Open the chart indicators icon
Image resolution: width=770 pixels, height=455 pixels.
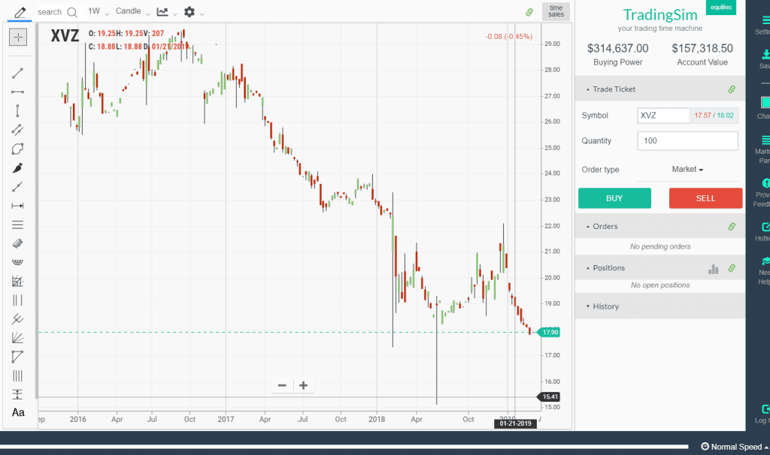click(x=163, y=12)
